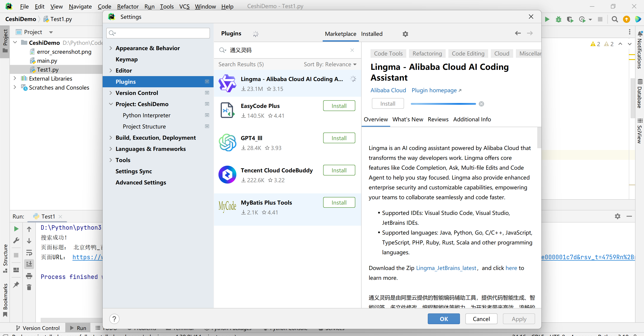Switch to the Marketplace tab

tap(341, 34)
